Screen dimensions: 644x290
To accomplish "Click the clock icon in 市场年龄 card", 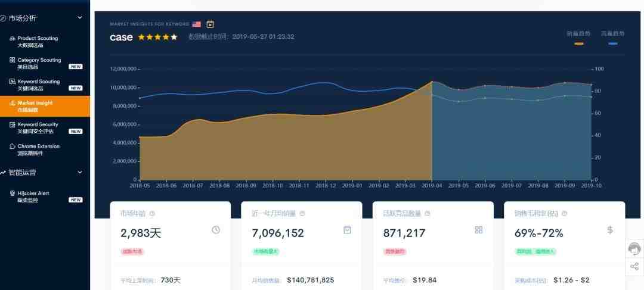I will [216, 230].
